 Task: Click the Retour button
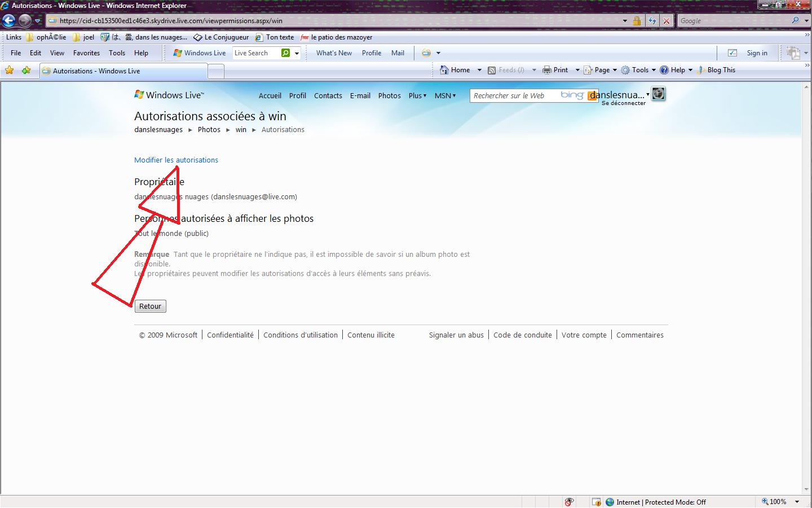150,306
